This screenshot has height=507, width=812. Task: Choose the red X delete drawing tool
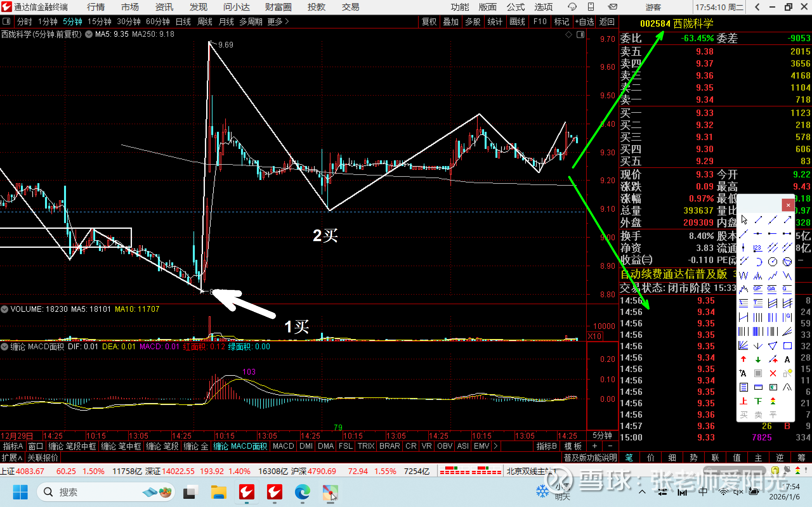pyautogui.click(x=773, y=373)
